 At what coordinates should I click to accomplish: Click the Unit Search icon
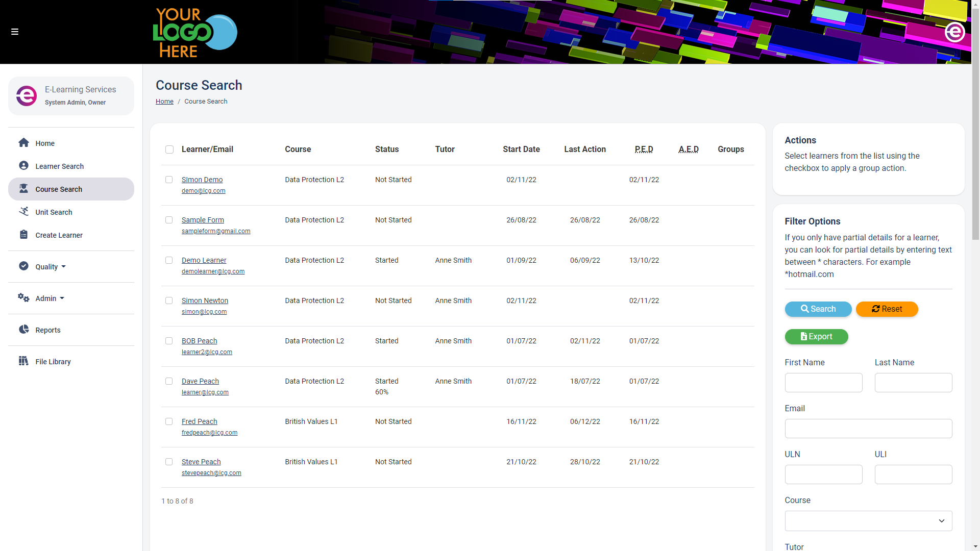[23, 212]
